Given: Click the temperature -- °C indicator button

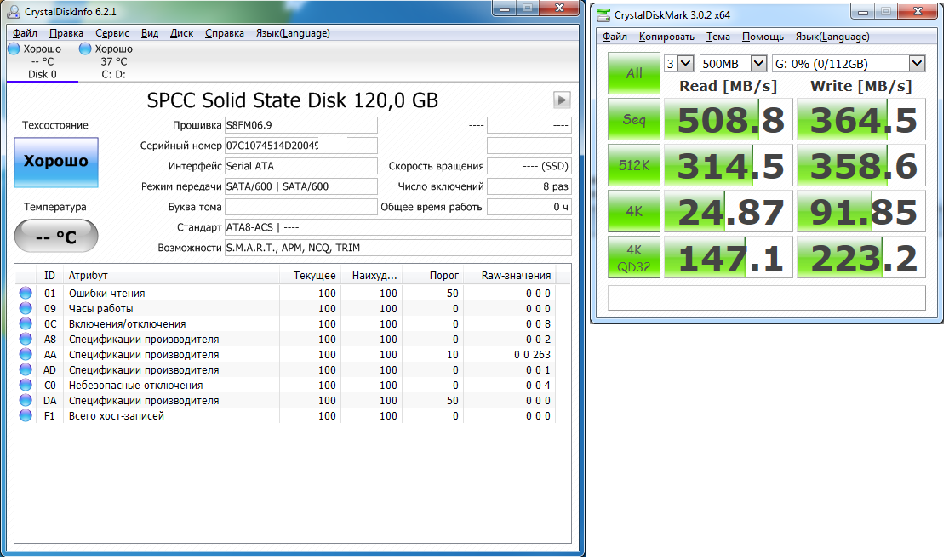Looking at the screenshot, I should coord(56,237).
